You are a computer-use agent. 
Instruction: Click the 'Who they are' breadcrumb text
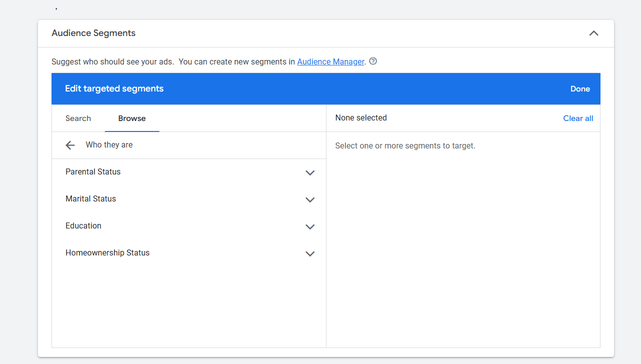(109, 145)
